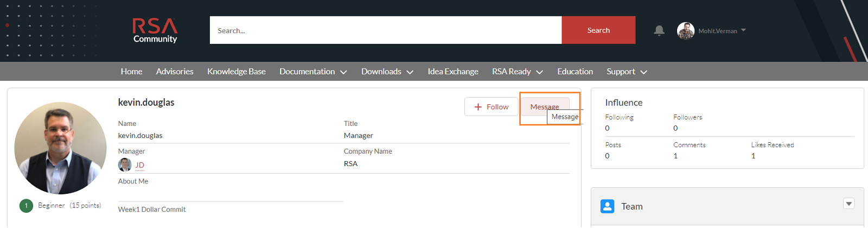
Task: Follow kevin.douglas
Action: click(491, 107)
